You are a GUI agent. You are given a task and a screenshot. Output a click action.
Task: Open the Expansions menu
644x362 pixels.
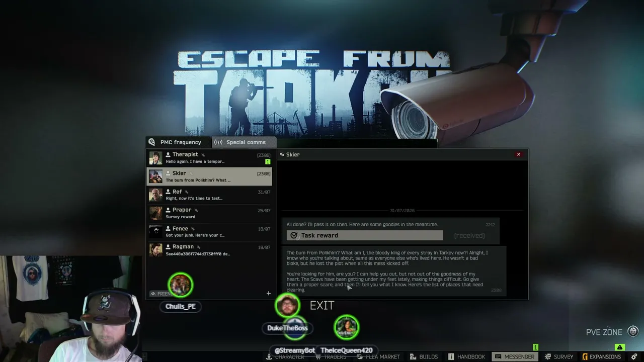pos(601,356)
